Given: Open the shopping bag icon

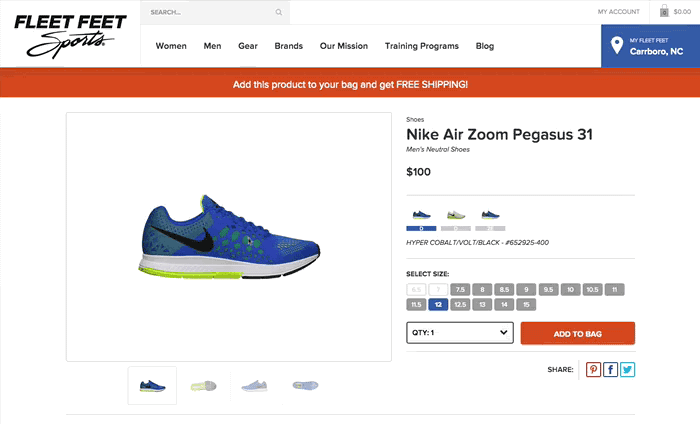Looking at the screenshot, I should (x=665, y=12).
